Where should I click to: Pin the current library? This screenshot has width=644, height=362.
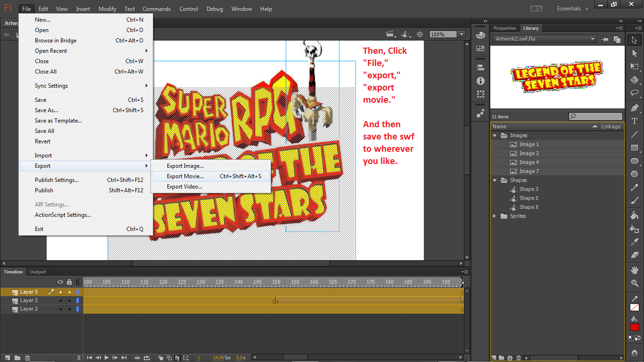tap(605, 40)
